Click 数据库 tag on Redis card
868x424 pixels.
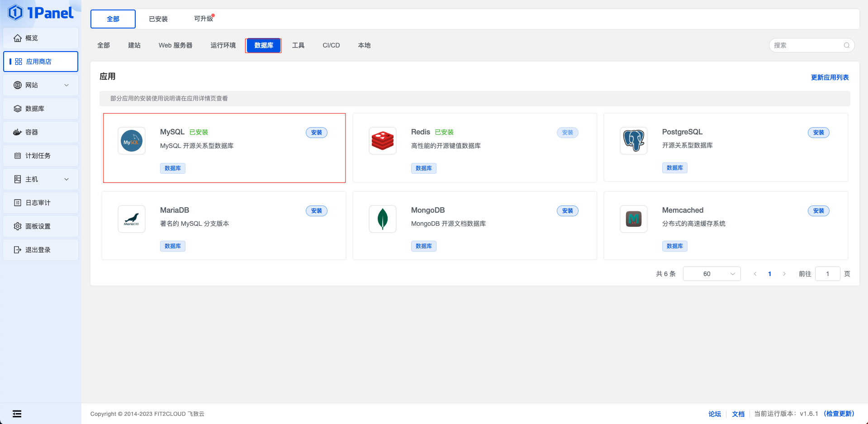[x=424, y=168]
